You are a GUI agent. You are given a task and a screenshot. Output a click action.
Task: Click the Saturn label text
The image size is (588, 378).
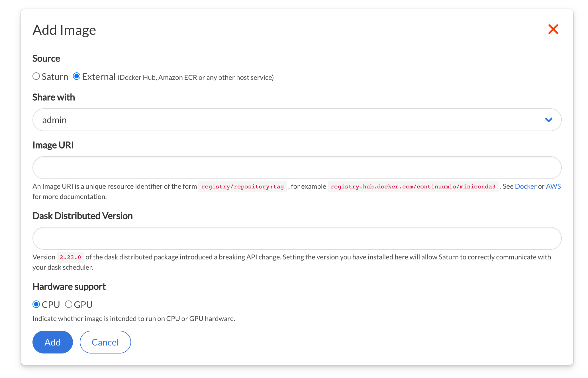[x=55, y=77]
